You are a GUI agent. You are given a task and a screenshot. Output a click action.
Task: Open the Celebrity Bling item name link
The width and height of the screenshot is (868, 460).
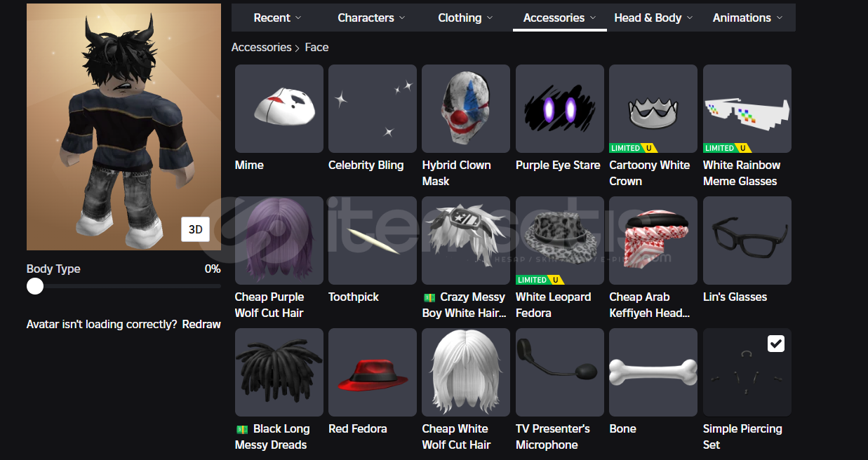click(366, 165)
